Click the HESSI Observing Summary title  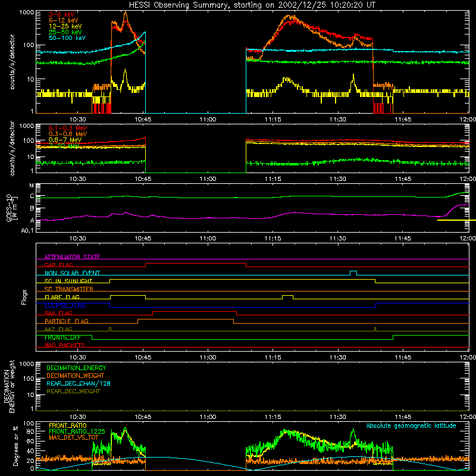pyautogui.click(x=252, y=5)
